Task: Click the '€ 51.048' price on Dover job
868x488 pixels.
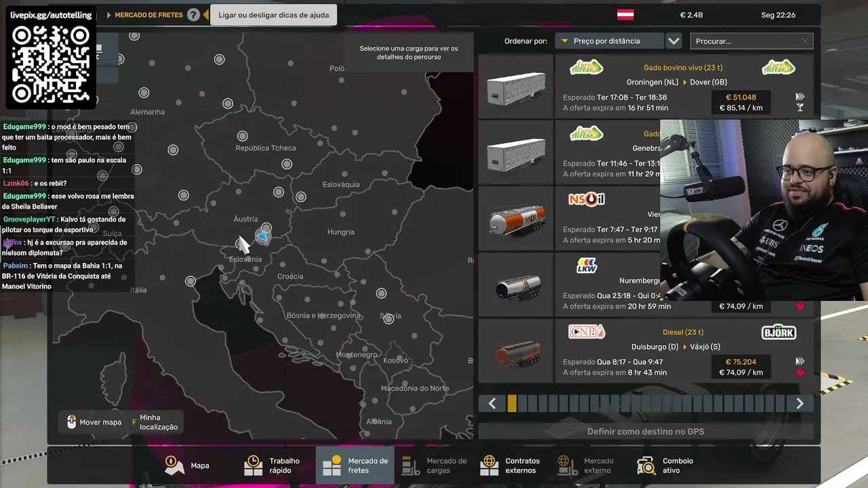Action: tap(741, 97)
